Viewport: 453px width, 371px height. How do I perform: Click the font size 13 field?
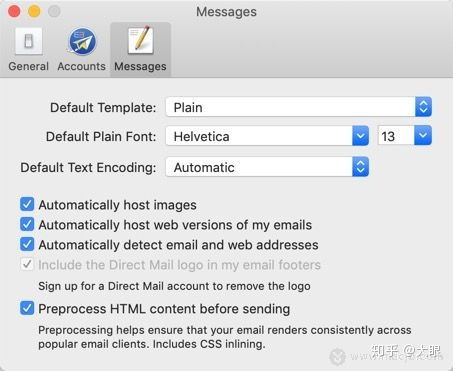396,136
